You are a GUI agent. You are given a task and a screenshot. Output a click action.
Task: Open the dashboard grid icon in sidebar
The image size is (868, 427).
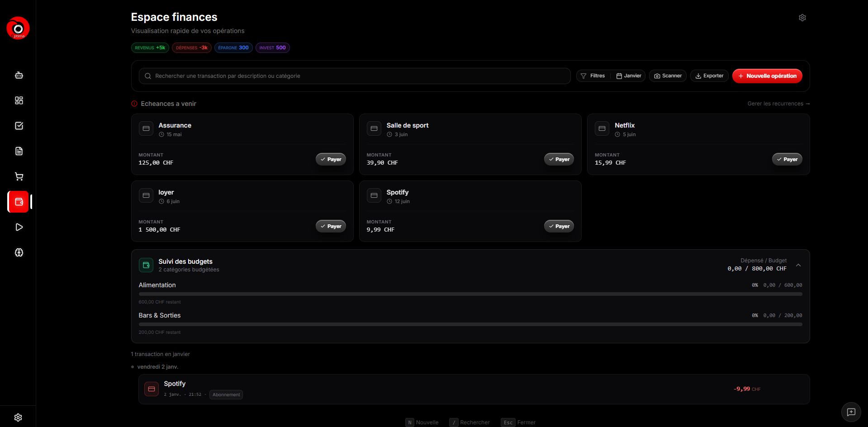19,100
